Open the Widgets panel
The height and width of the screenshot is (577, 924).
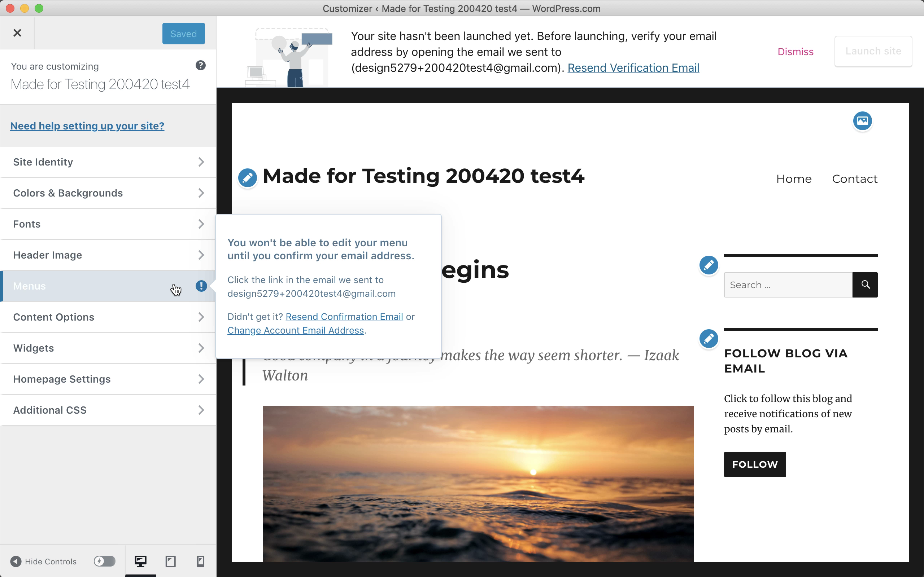click(x=108, y=348)
